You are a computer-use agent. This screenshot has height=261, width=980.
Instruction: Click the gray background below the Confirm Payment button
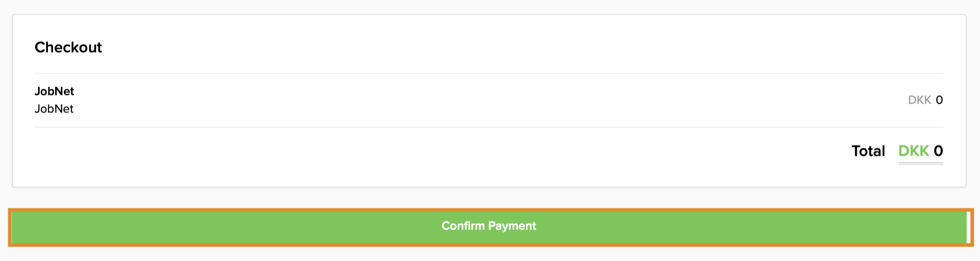coord(488,254)
